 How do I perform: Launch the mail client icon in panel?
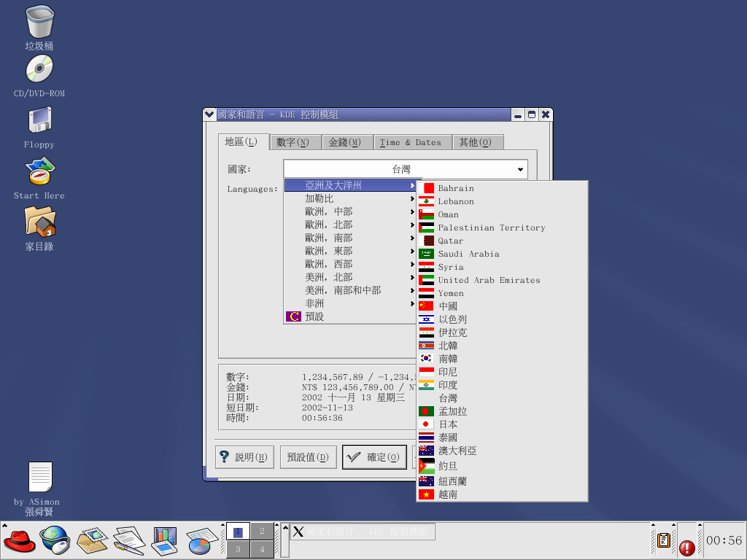pos(92,541)
